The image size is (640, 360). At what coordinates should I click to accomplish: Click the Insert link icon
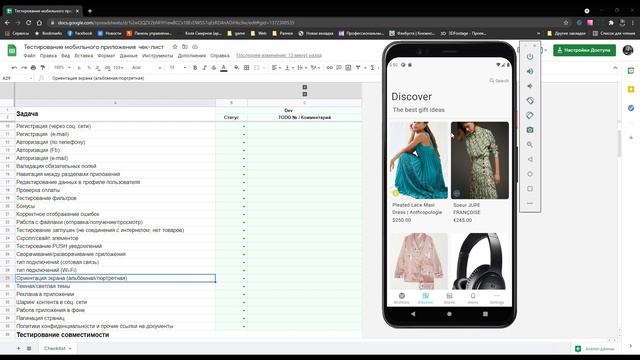[329, 67]
